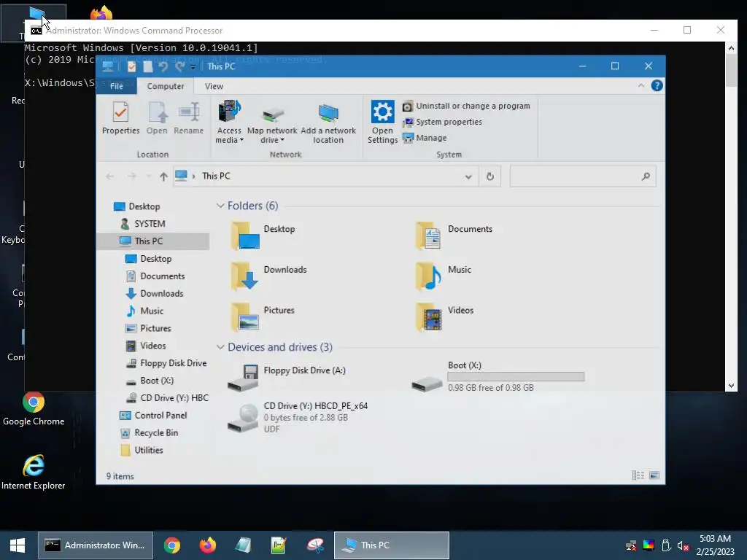Switch to the View ribbon tab
Image resolution: width=747 pixels, height=560 pixels.
click(x=214, y=86)
